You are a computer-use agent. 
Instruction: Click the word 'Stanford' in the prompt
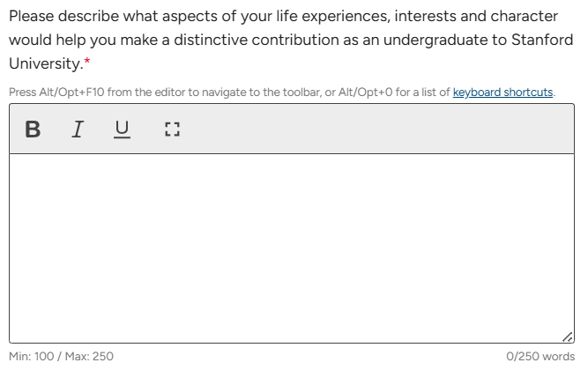point(543,41)
